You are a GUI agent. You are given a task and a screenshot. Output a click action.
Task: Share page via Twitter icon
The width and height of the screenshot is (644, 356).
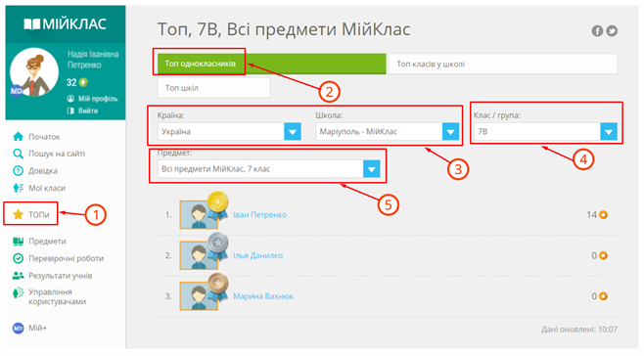[612, 30]
